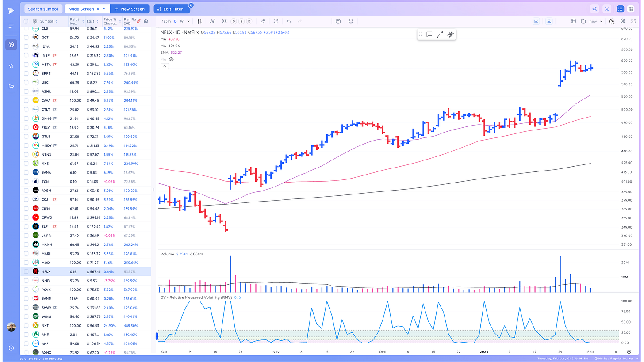Open the four-squares layout templates icon
The image size is (644, 362).
tap(224, 21)
